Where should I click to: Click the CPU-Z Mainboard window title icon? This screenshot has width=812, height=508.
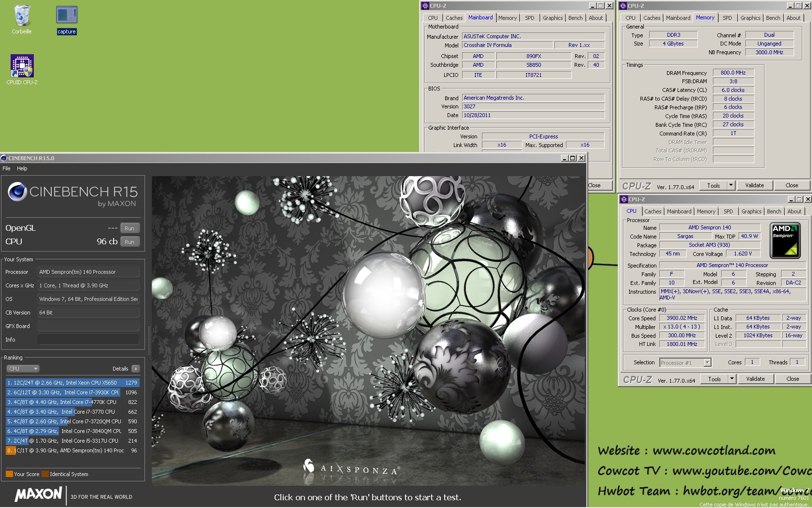(425, 6)
